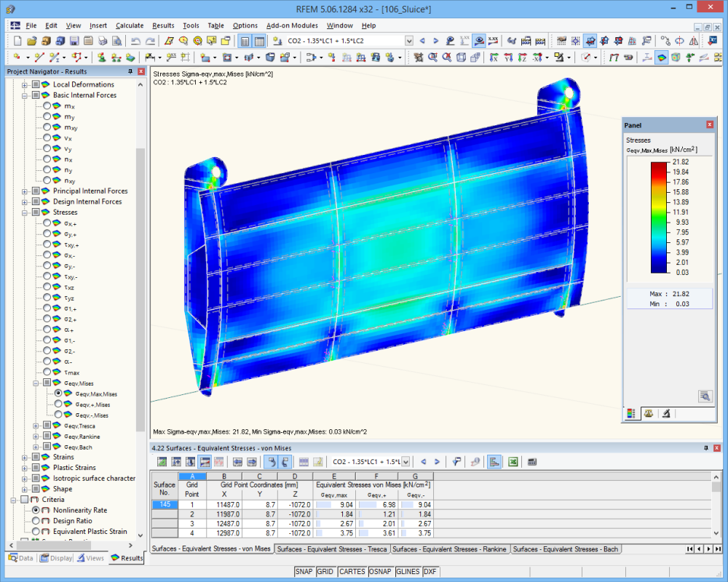Screen dimensions: 728x582
Task: Open the File menu
Action: pyautogui.click(x=31, y=25)
